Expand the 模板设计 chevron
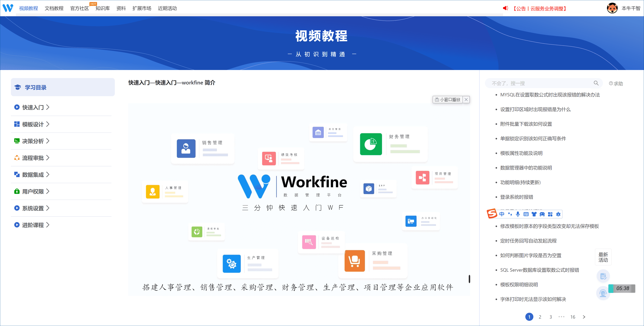 click(x=48, y=124)
